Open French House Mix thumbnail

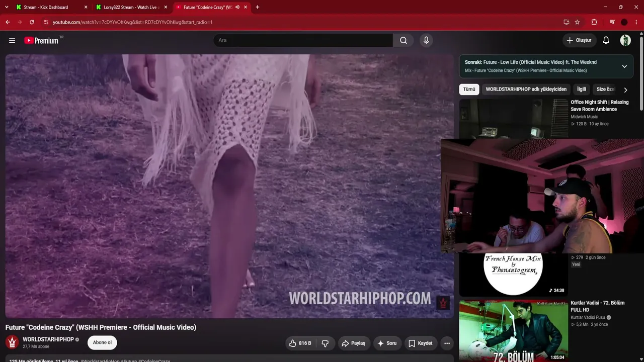(514, 275)
